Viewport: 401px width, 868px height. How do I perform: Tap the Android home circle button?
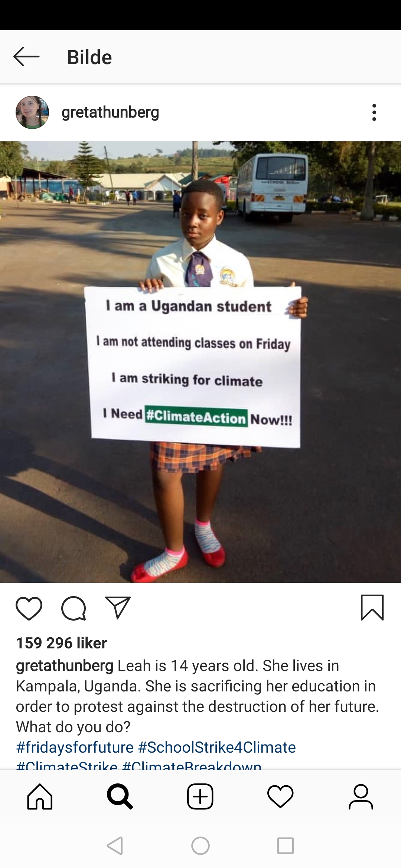200,846
